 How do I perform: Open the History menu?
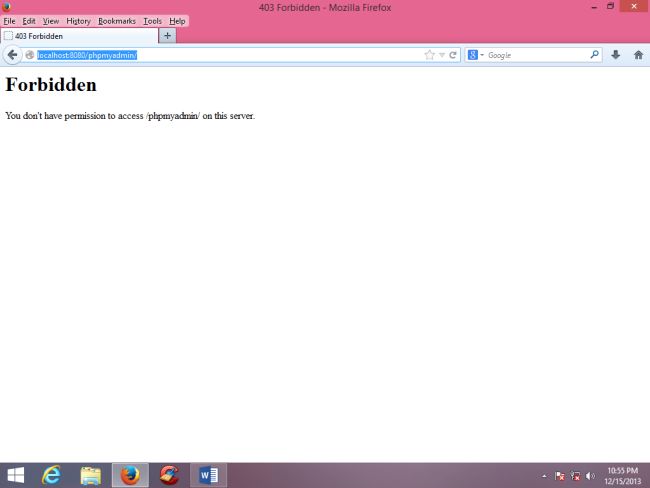78,21
